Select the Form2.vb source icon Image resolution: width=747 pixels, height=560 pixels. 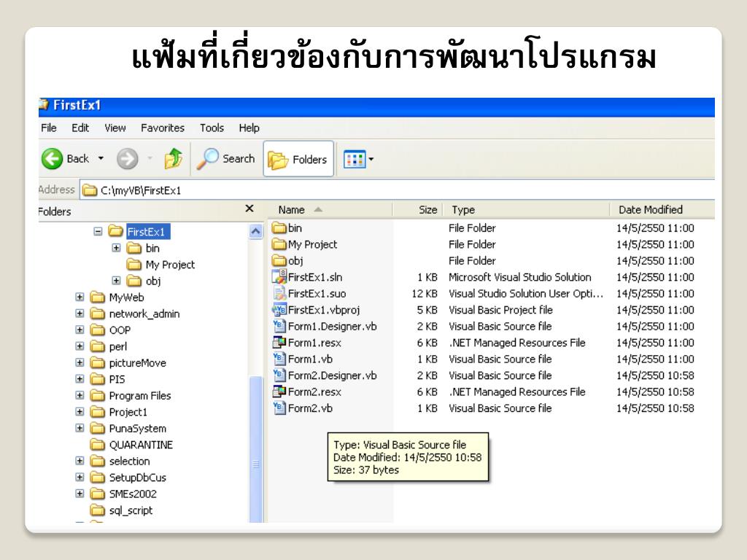click(x=279, y=408)
